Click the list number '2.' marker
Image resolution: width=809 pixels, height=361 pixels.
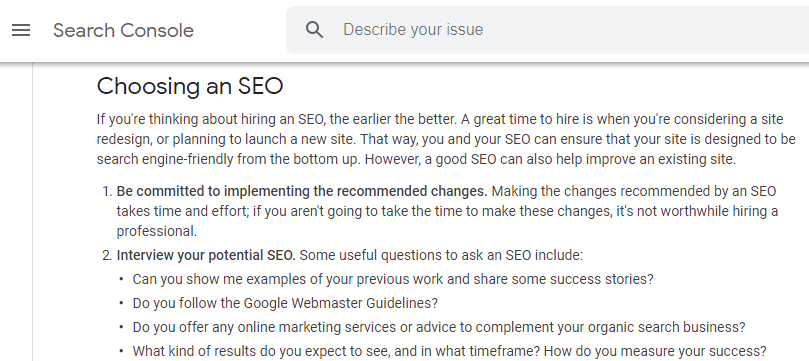click(107, 256)
